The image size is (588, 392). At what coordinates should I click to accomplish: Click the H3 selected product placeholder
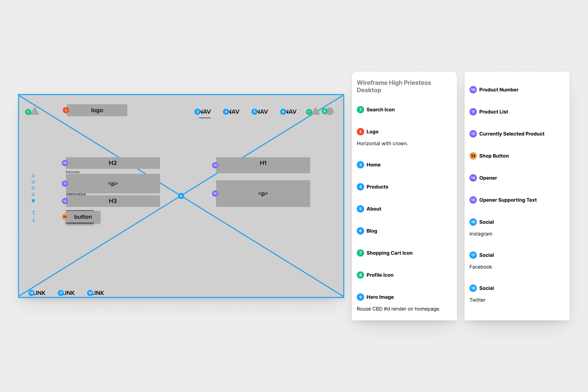click(x=113, y=201)
